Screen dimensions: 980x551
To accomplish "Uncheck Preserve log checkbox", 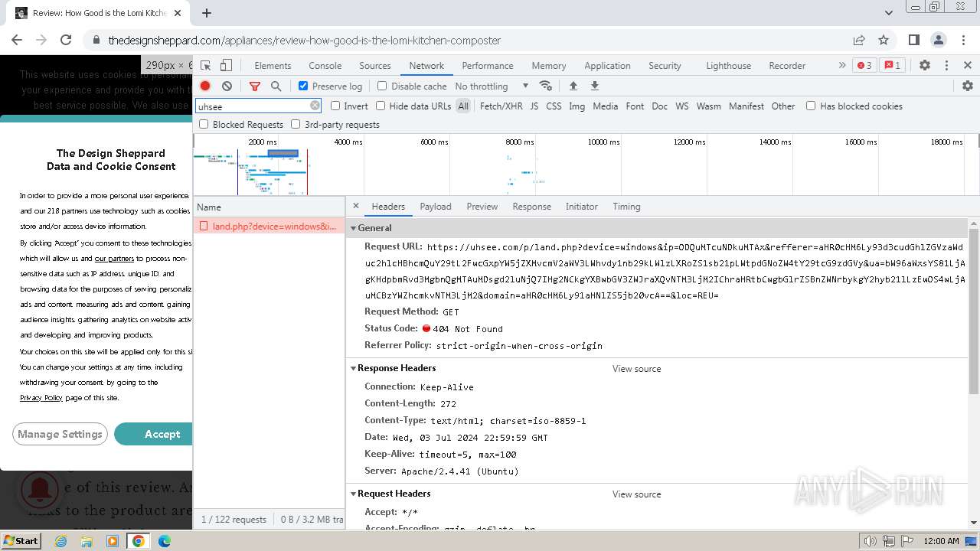I will point(303,86).
